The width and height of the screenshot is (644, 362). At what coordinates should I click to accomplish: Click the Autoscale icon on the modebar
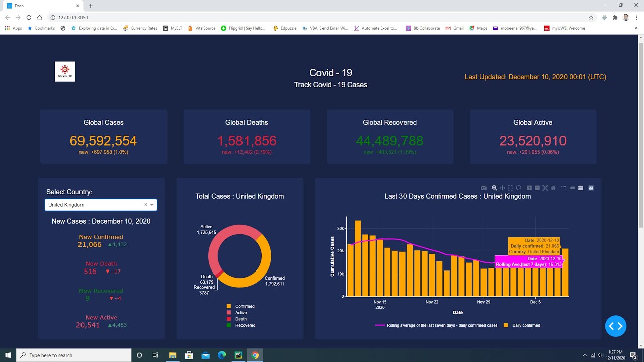[x=546, y=187]
